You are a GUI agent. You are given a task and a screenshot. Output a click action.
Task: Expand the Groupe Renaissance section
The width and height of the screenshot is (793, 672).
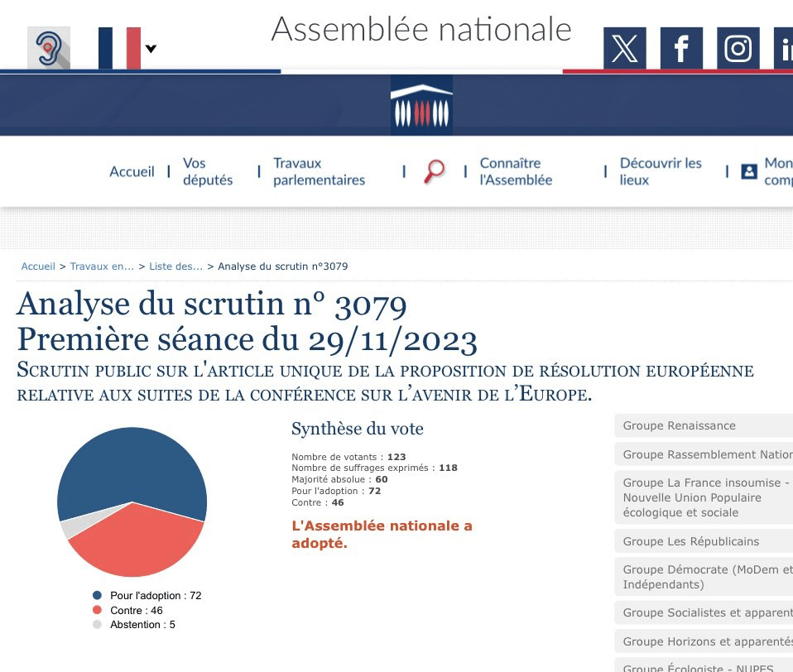[x=703, y=425]
